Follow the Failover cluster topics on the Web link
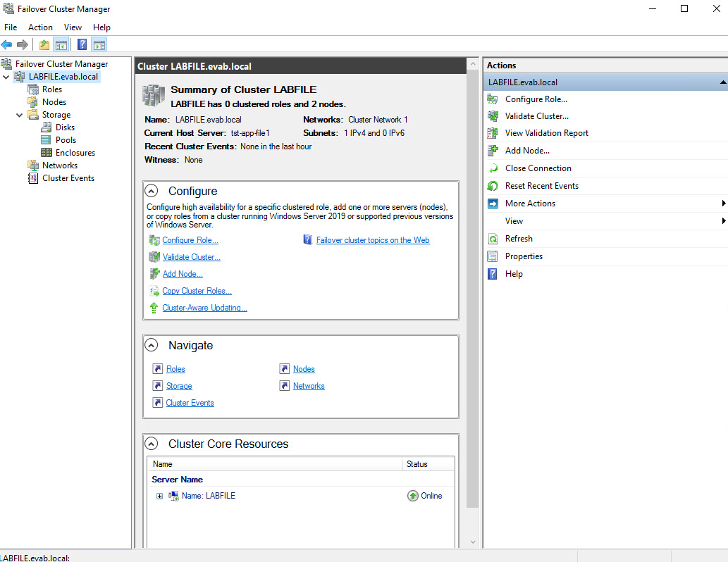The image size is (728, 562). point(372,240)
